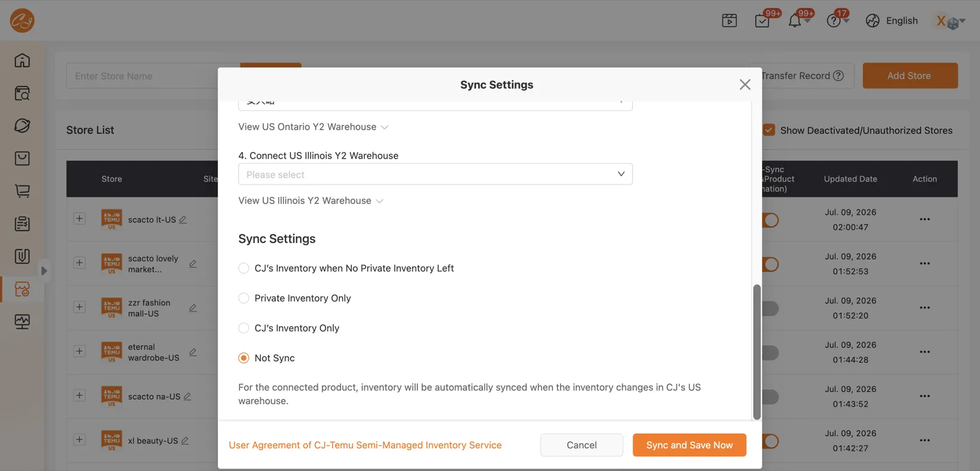Expand View US Ontario Y2 Warehouse

tap(314, 127)
